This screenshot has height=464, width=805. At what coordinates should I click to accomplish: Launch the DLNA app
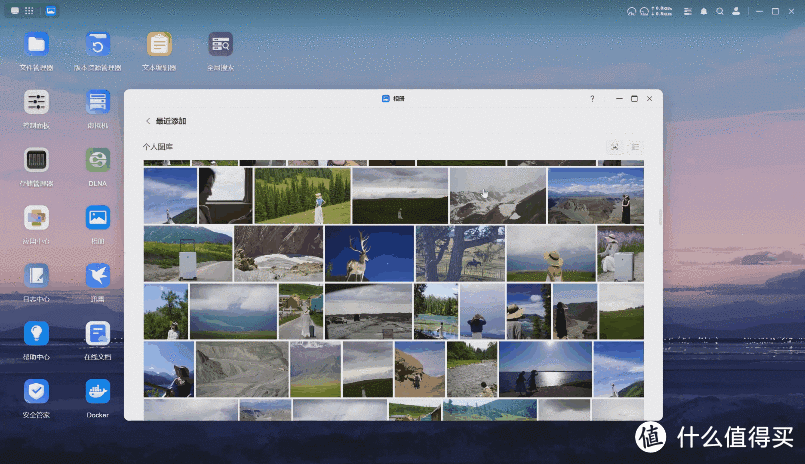pos(97,160)
